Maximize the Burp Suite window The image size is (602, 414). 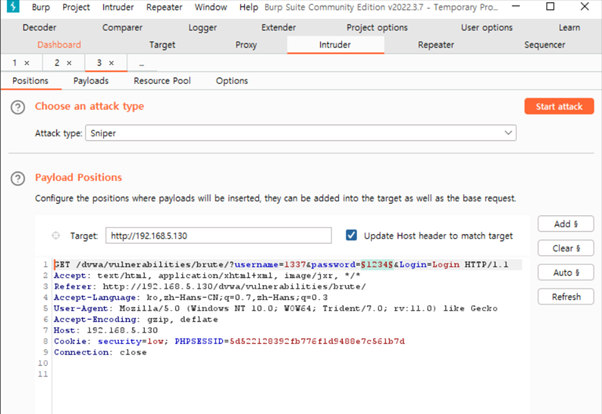point(550,7)
